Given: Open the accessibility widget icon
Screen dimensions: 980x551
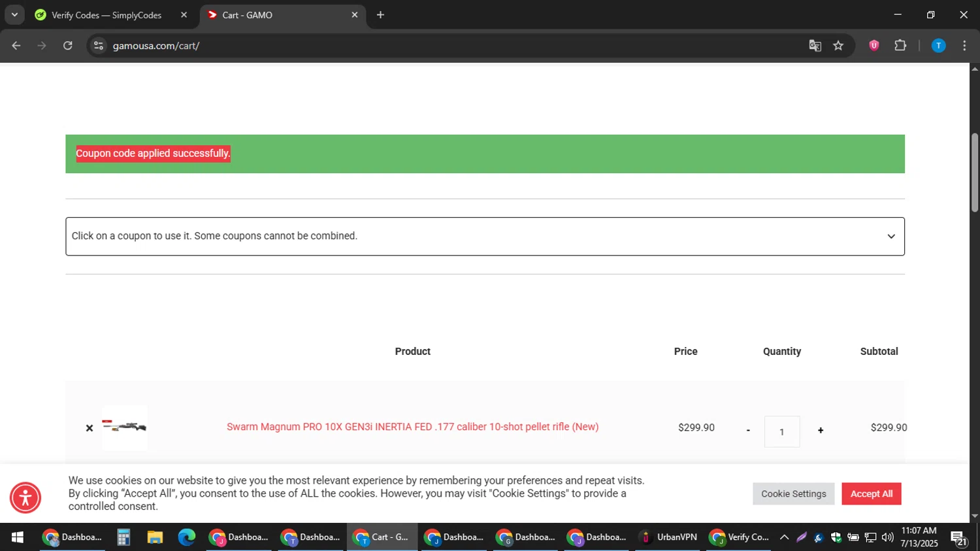Looking at the screenshot, I should [x=25, y=498].
